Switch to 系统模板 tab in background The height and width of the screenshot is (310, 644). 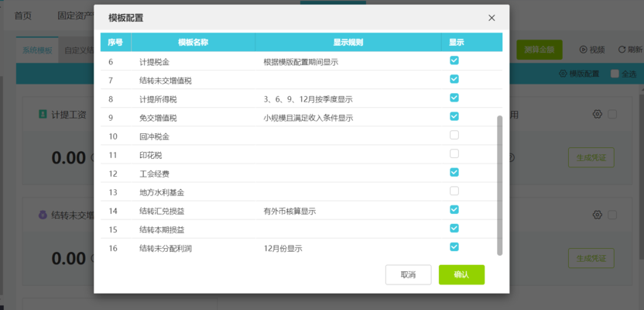coord(37,50)
